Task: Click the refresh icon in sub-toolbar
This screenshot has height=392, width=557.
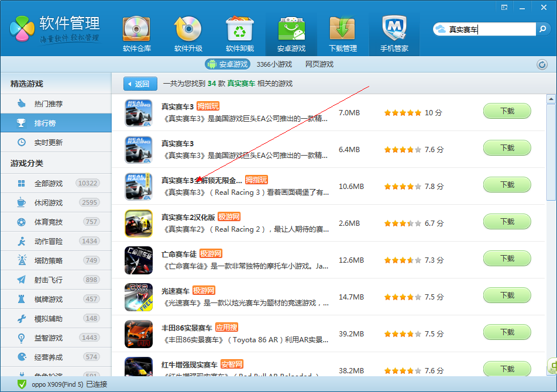Action: pos(542,64)
